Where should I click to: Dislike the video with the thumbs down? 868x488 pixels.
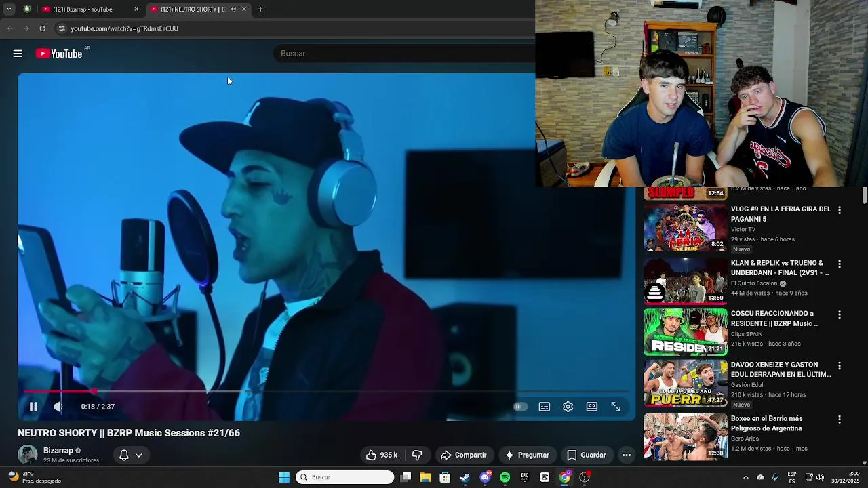tap(417, 455)
